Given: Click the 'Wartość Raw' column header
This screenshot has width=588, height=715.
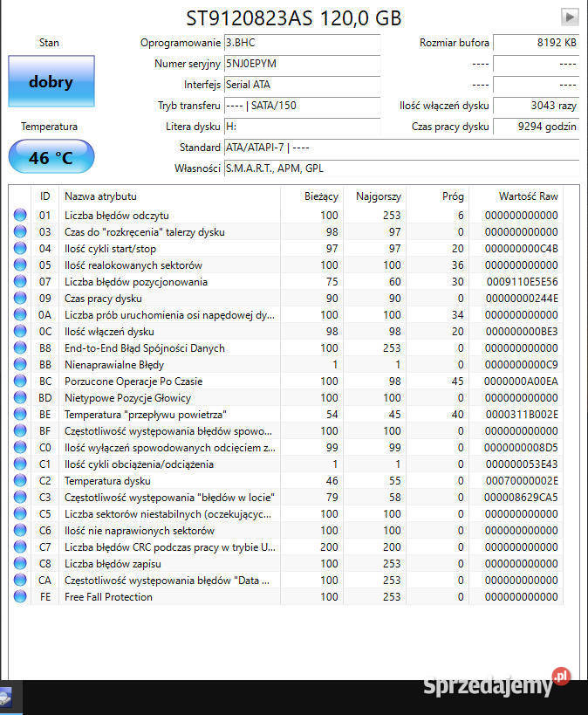Looking at the screenshot, I should (x=516, y=196).
